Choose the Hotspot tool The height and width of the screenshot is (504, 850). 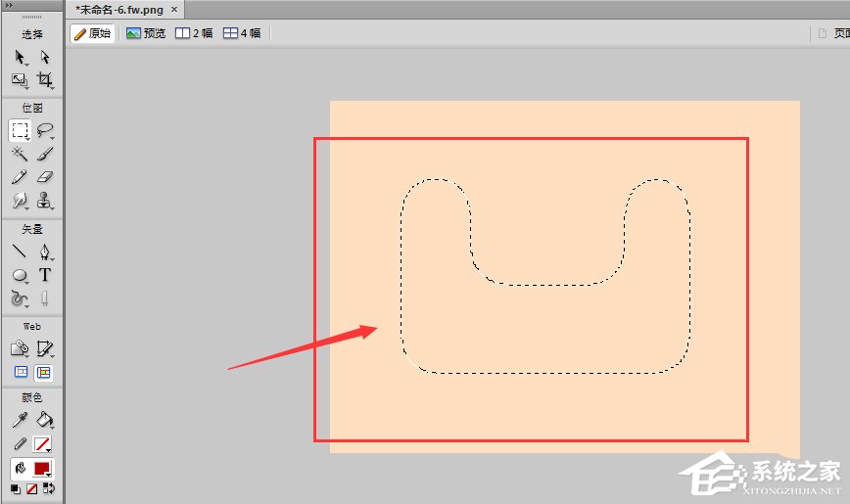[x=20, y=348]
